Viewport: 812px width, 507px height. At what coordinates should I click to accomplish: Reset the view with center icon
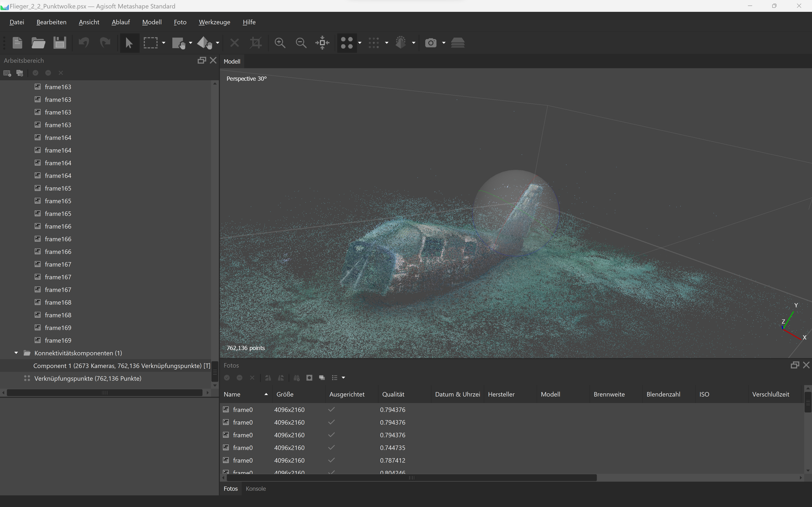(322, 43)
